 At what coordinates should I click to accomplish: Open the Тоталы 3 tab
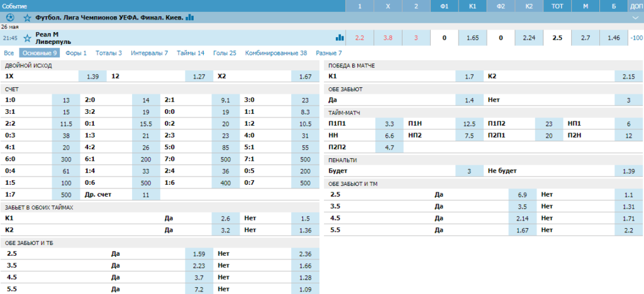click(109, 53)
